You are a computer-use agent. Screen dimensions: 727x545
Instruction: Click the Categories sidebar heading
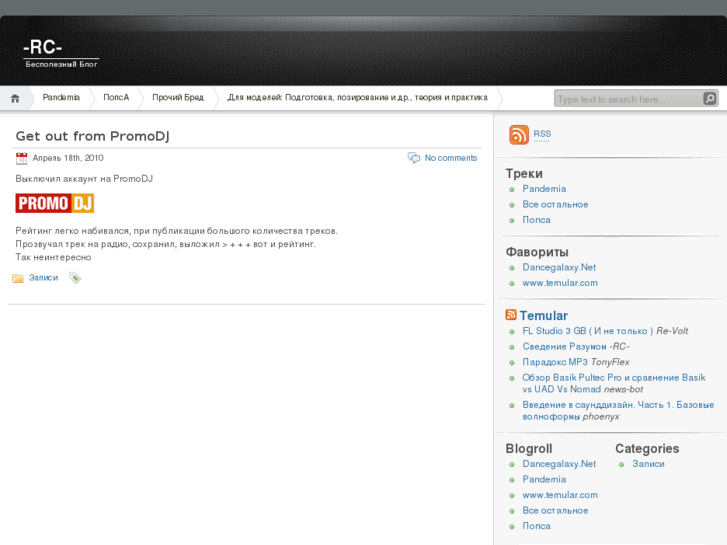(x=647, y=449)
